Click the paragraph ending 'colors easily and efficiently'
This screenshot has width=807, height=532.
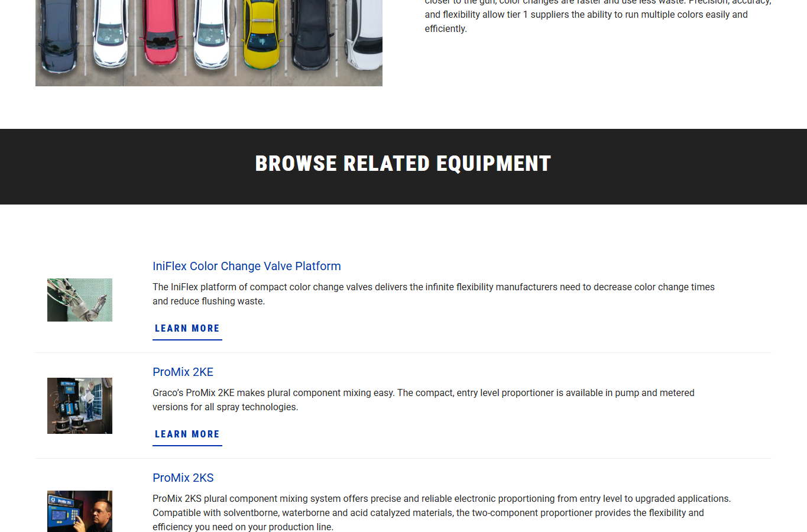(x=598, y=17)
